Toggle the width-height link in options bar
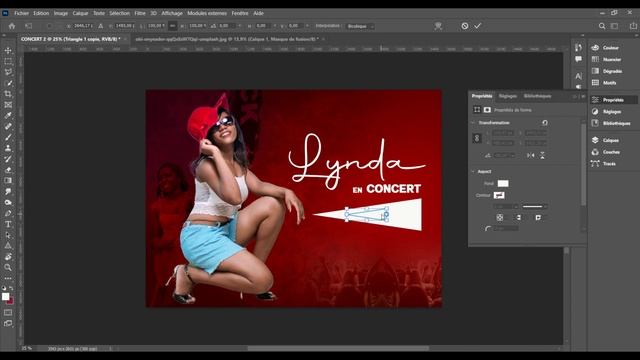This screenshot has width=640, height=360. click(x=173, y=26)
